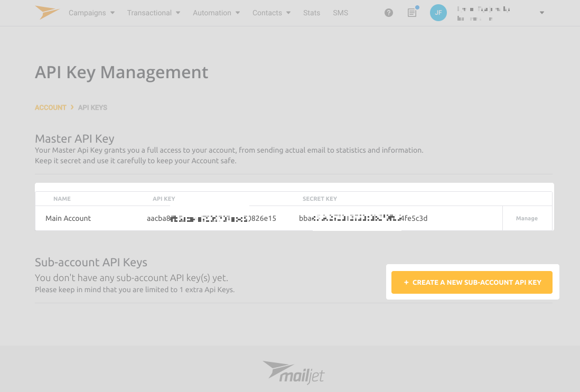Go to the Stats section
The width and height of the screenshot is (580, 392).
click(x=311, y=12)
